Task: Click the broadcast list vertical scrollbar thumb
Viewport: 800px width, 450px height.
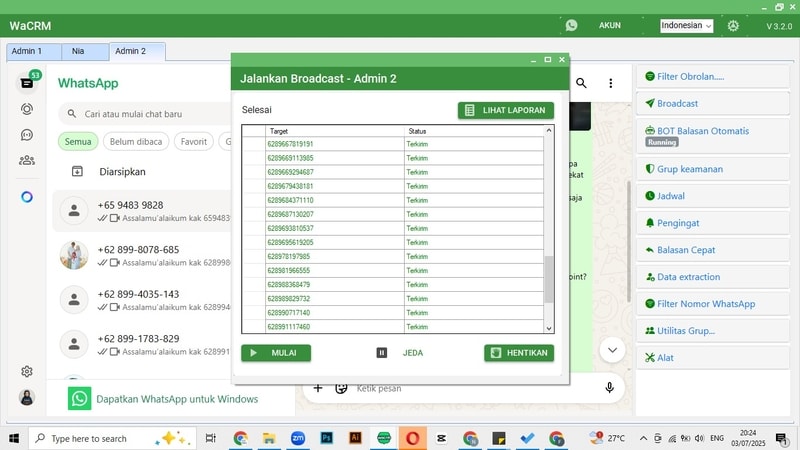Action: [x=549, y=279]
